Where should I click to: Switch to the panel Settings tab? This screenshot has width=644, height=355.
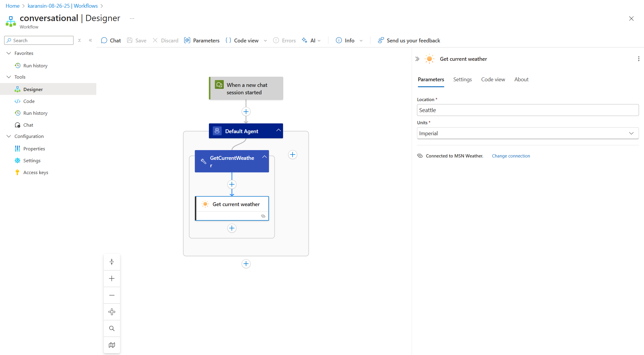[462, 79]
